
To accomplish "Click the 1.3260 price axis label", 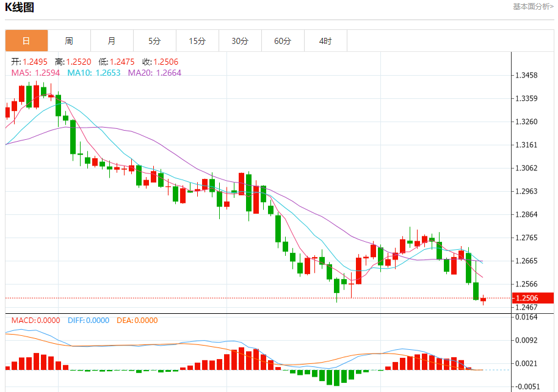I will [x=526, y=122].
